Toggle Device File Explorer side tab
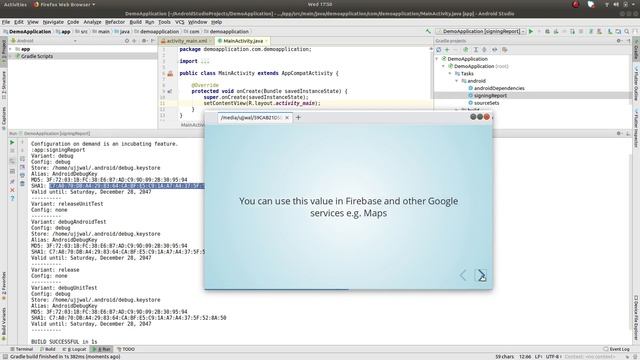Screen dimensions: 640x360 coord(636,317)
